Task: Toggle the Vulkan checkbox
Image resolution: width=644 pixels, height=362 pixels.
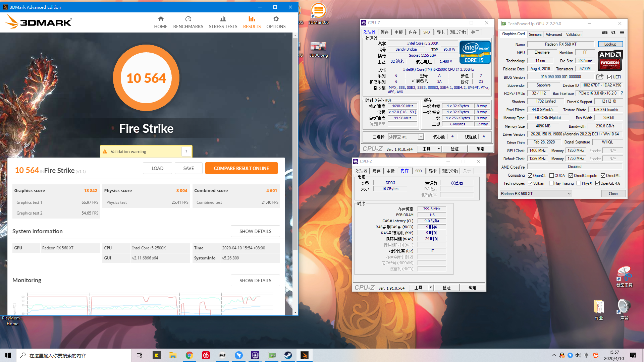Action: tap(530, 183)
